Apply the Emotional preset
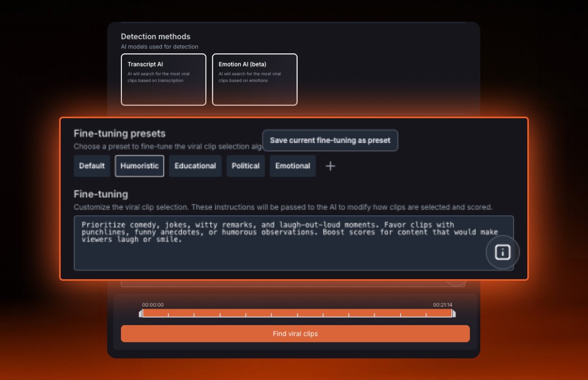 coord(292,166)
